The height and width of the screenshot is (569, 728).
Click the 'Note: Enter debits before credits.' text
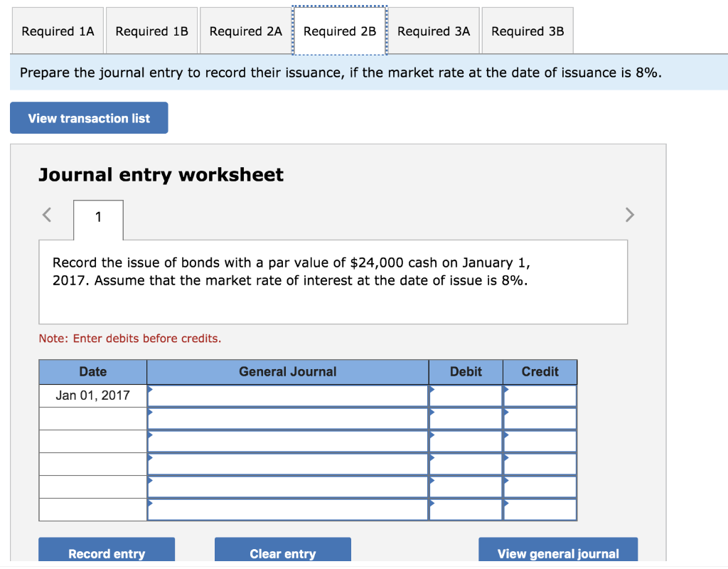pos(130,339)
